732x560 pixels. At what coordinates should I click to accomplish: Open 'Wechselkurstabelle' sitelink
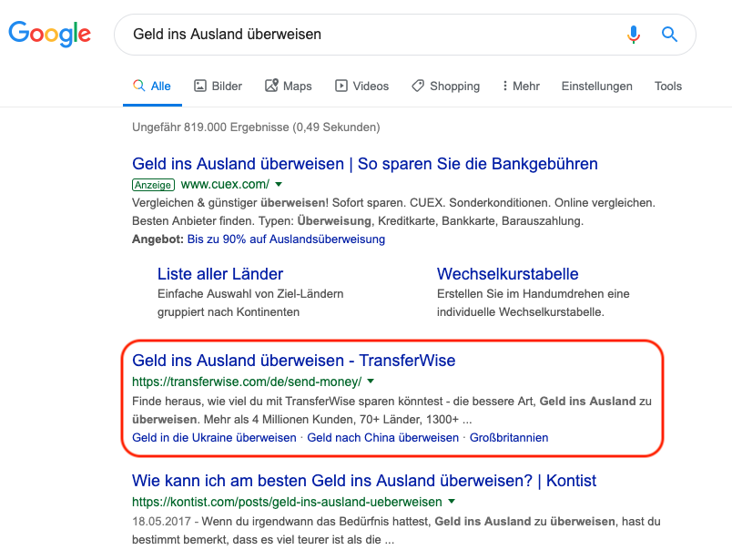[x=507, y=273]
